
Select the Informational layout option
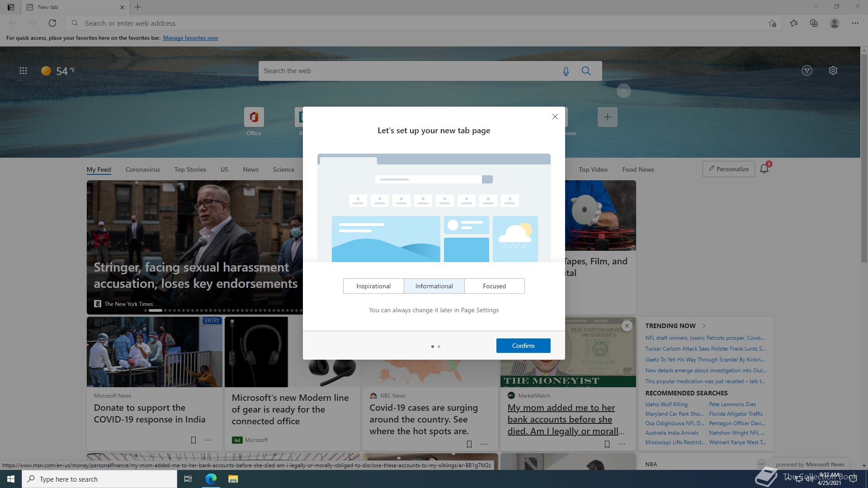pos(434,286)
